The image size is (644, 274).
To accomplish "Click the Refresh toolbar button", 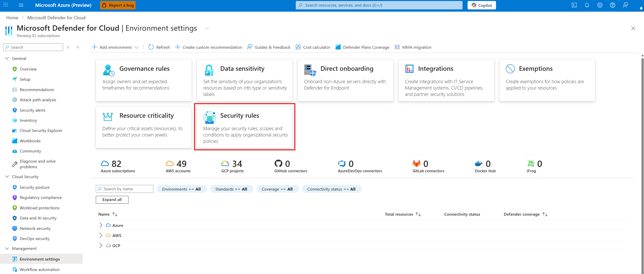I will point(159,47).
